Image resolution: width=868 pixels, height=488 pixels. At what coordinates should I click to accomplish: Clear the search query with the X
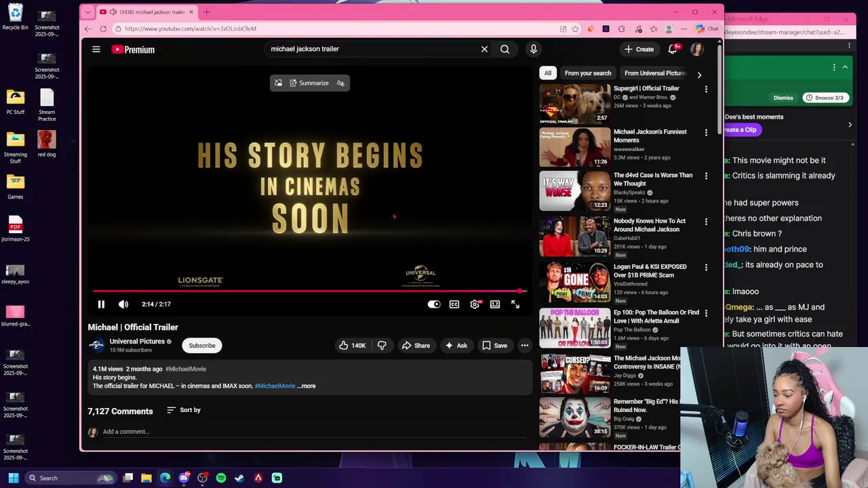pyautogui.click(x=484, y=49)
